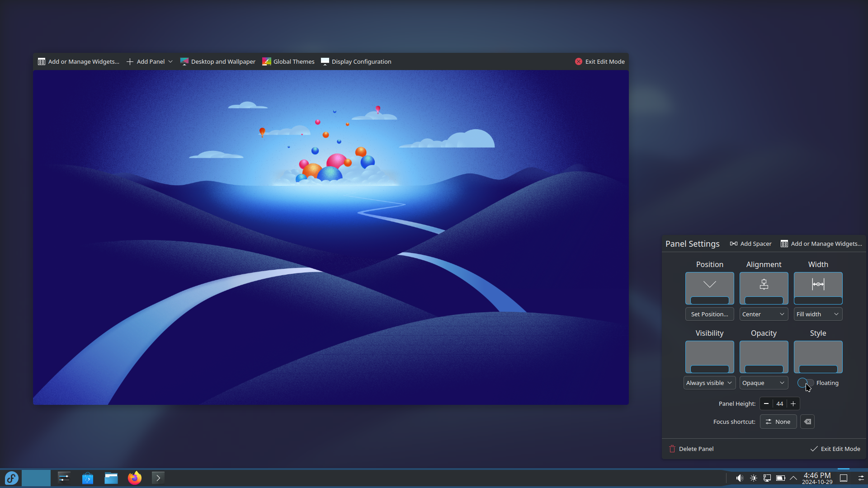Click the panel configure icon at taskbar end
The image size is (868, 488).
pos(861,478)
